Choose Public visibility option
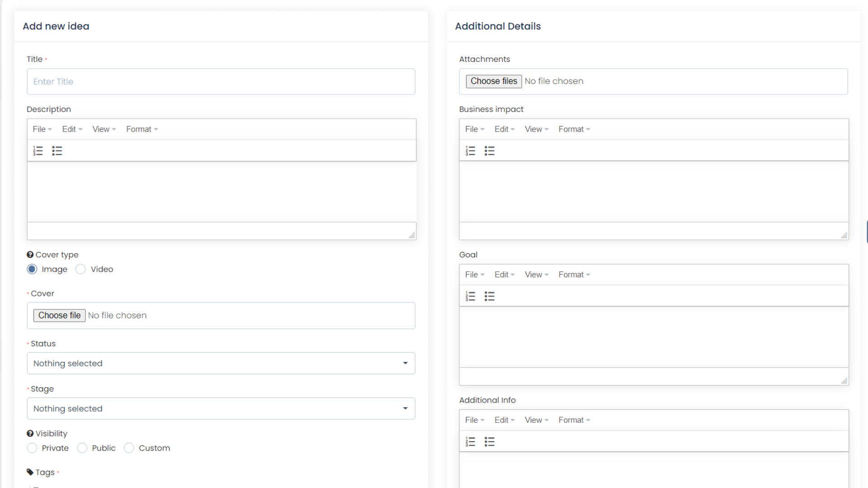The image size is (868, 488). tap(82, 448)
